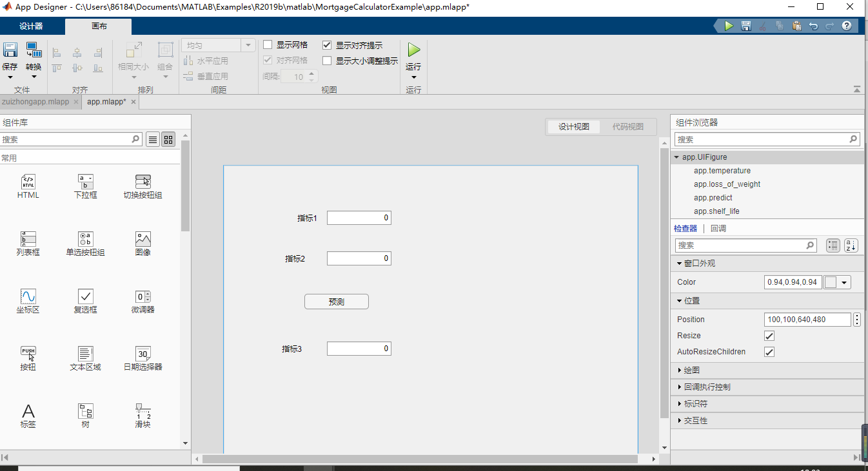
Task: Click the 预测 button on the canvas
Action: pos(336,301)
